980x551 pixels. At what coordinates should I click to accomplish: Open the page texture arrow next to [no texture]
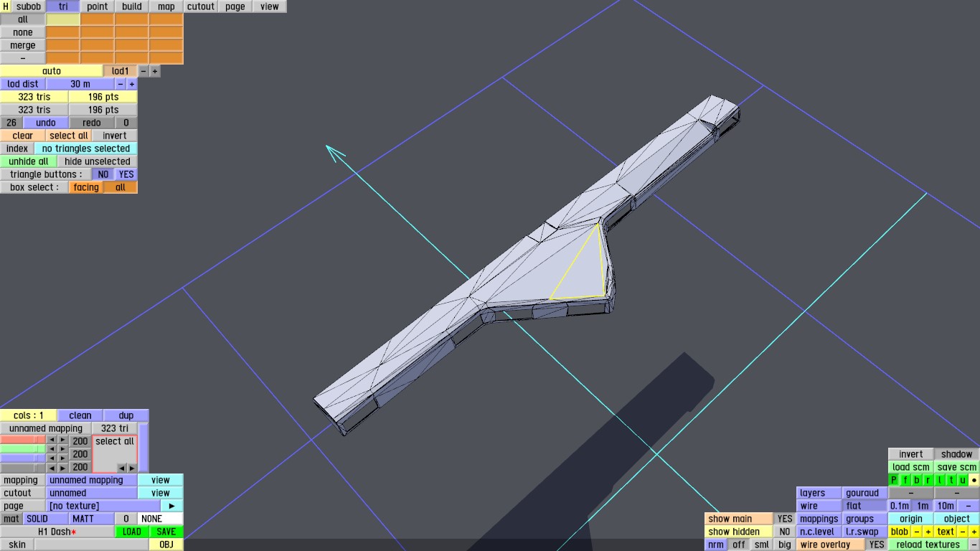click(x=172, y=506)
